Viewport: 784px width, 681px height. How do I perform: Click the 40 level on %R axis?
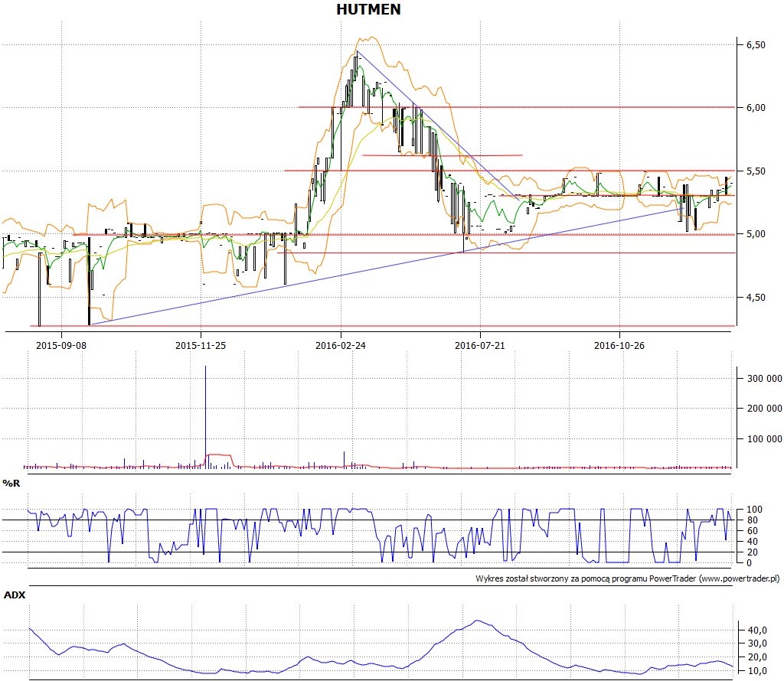pos(752,542)
